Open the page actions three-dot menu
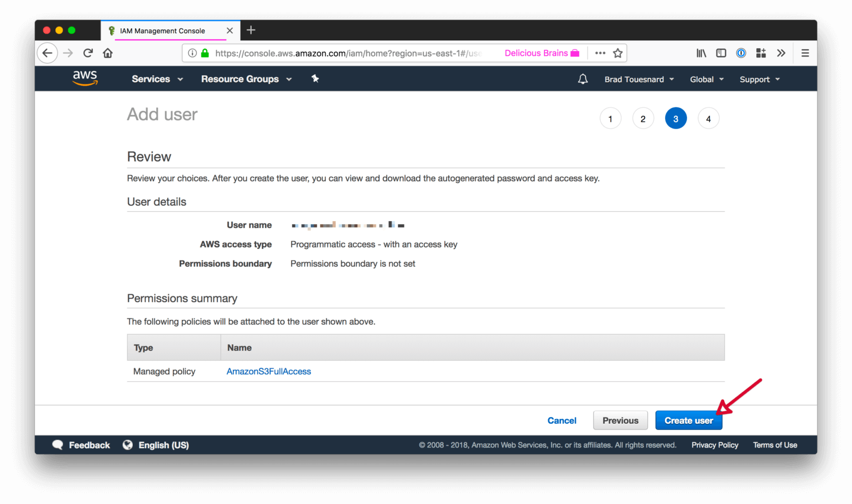 pos(600,53)
